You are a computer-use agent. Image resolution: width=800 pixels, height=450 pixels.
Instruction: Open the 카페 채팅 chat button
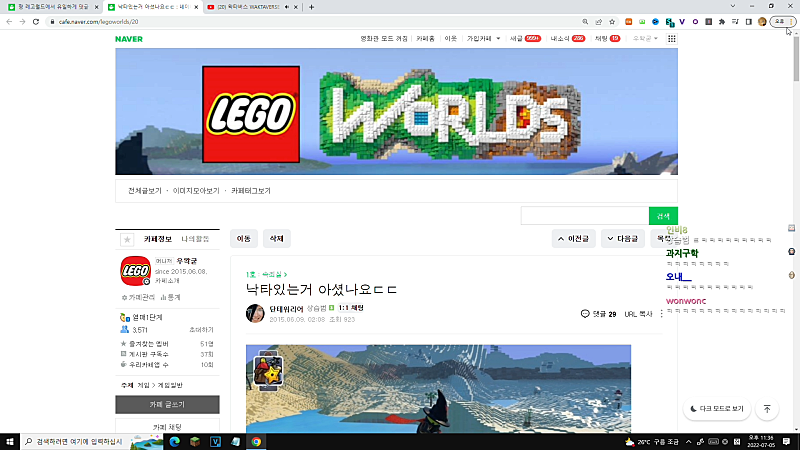167,426
